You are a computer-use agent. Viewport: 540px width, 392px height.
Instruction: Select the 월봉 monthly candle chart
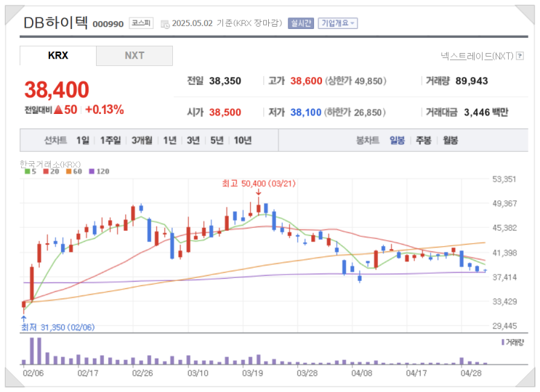pyautogui.click(x=451, y=140)
